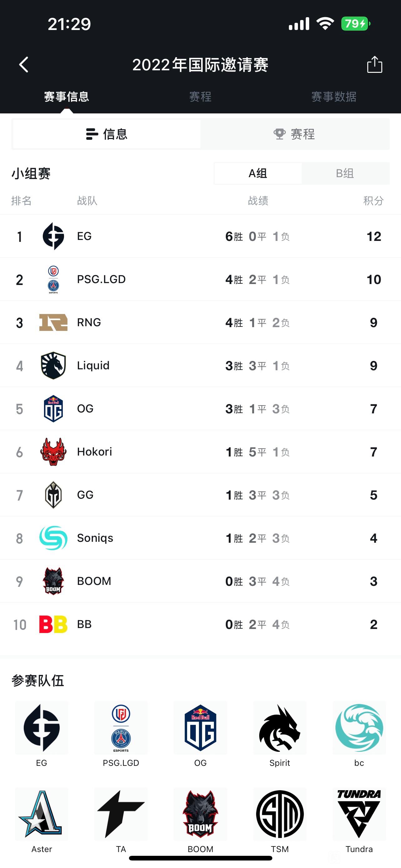Tap the Hokori red dragon logo
The height and width of the screenshot is (868, 401).
53,452
